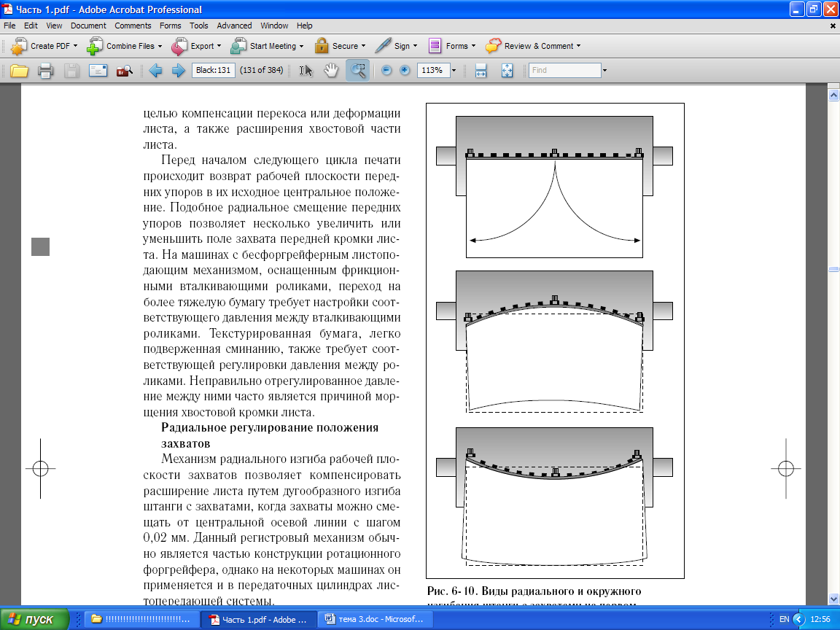Click the vertical scrollbar thumb
Viewport: 840px width, 630px height.
(833, 270)
